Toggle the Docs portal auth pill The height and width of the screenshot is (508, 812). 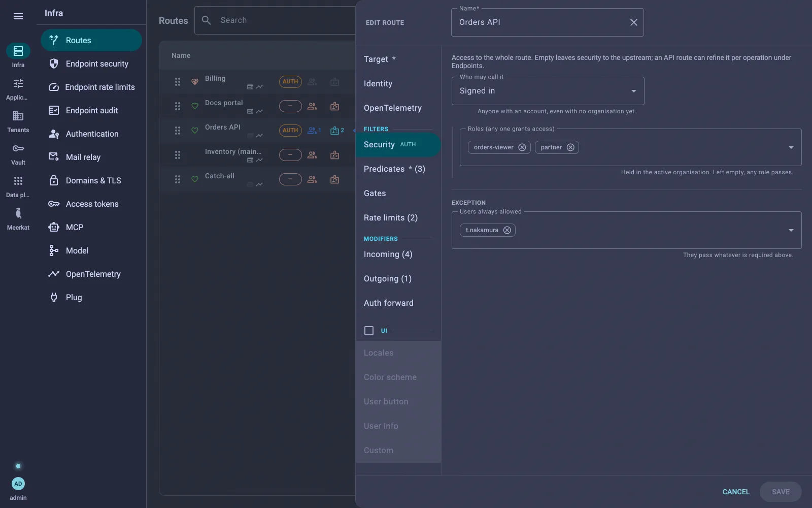(x=290, y=106)
